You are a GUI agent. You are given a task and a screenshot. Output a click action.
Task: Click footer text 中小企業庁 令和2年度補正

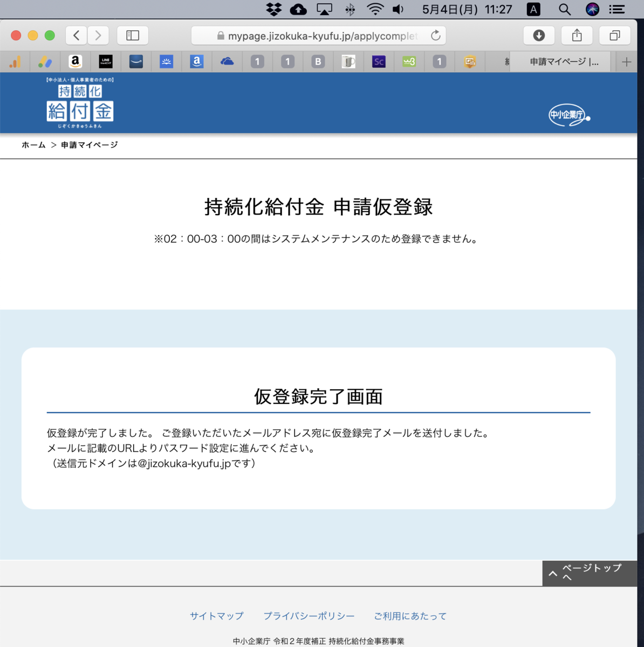(x=318, y=641)
